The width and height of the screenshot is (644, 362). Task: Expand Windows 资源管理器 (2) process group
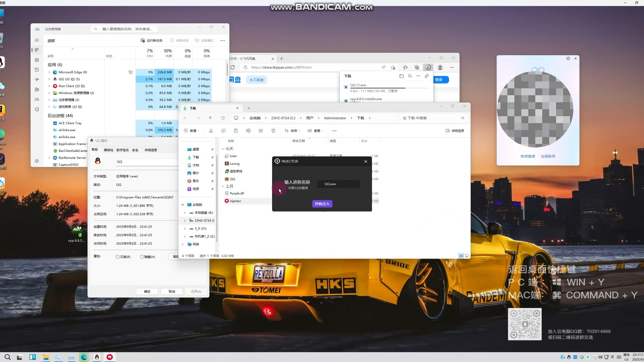pos(49,93)
